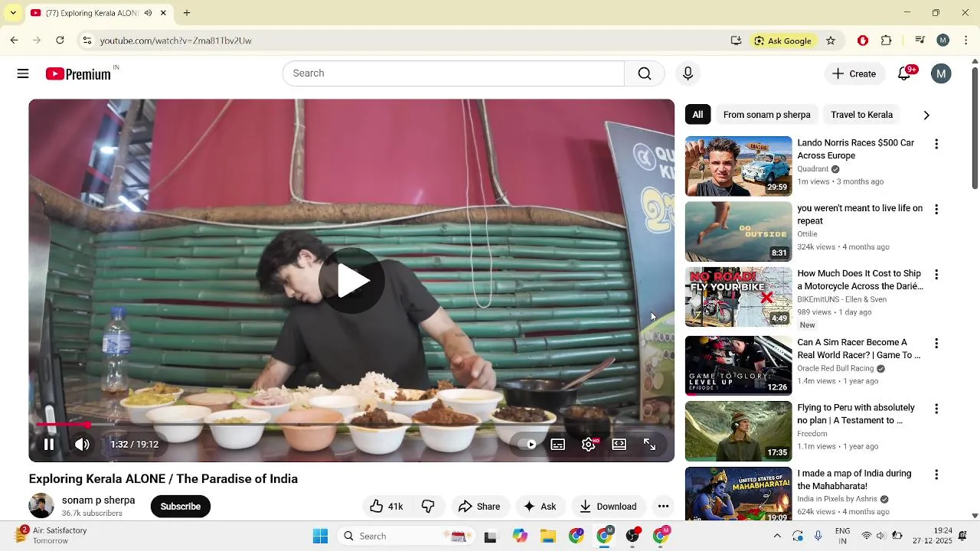Viewport: 980px width, 551px height.
Task: Switch to theater mode
Action: [619, 444]
